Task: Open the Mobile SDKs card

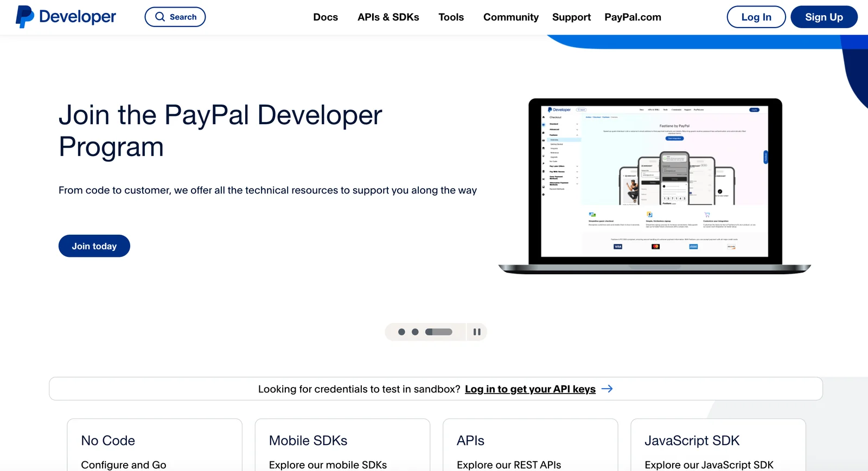Action: point(342,446)
